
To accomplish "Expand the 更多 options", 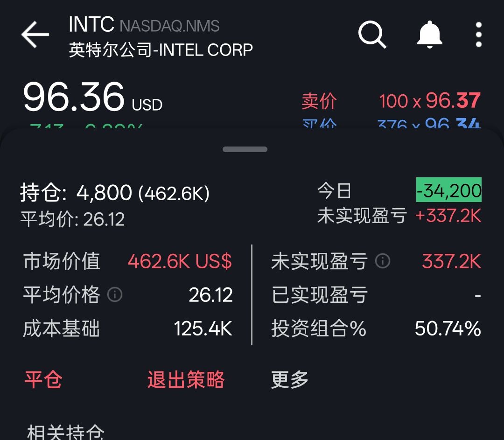I will coord(290,380).
